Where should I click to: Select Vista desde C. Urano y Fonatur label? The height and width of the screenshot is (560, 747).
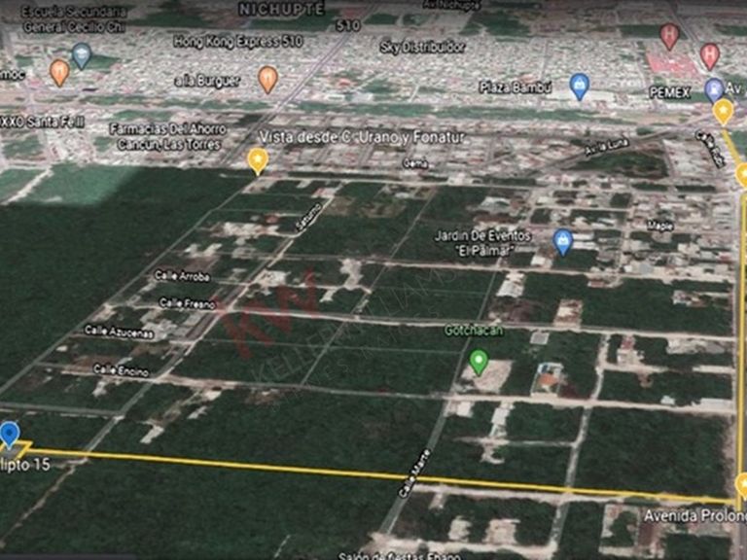pos(361,138)
